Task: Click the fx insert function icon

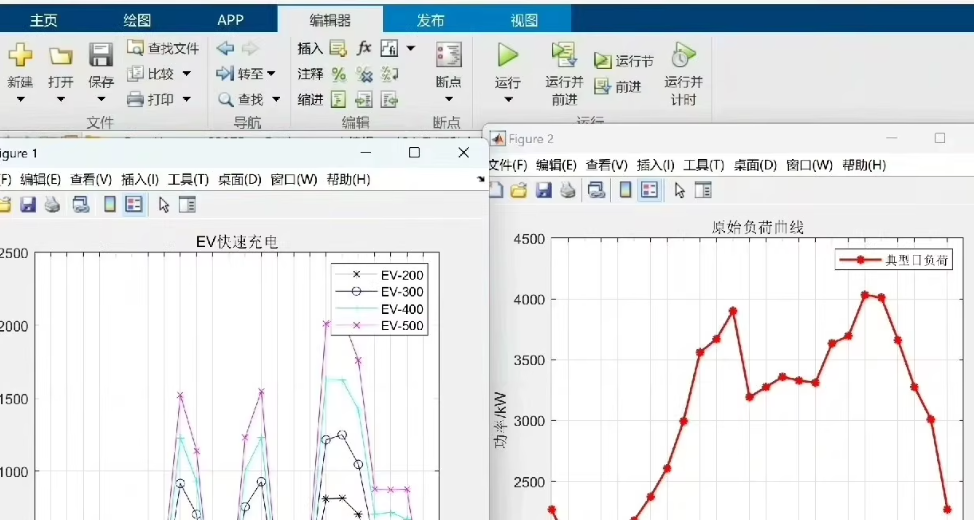Action: [364, 48]
